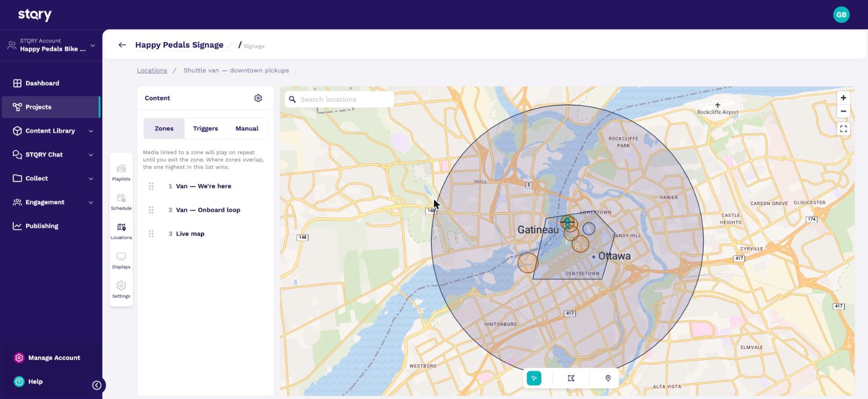Viewport: 868px width, 399px height.
Task: Grab drag handle for Live map
Action: click(151, 234)
